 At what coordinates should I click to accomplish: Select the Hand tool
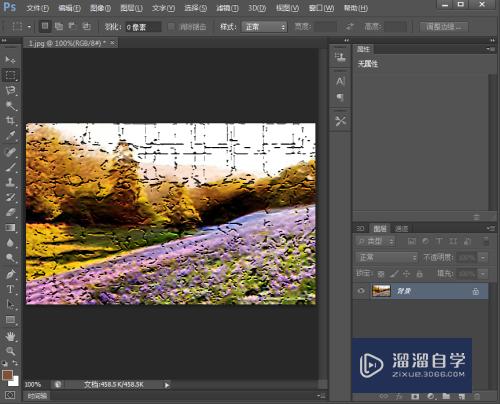pos(10,336)
